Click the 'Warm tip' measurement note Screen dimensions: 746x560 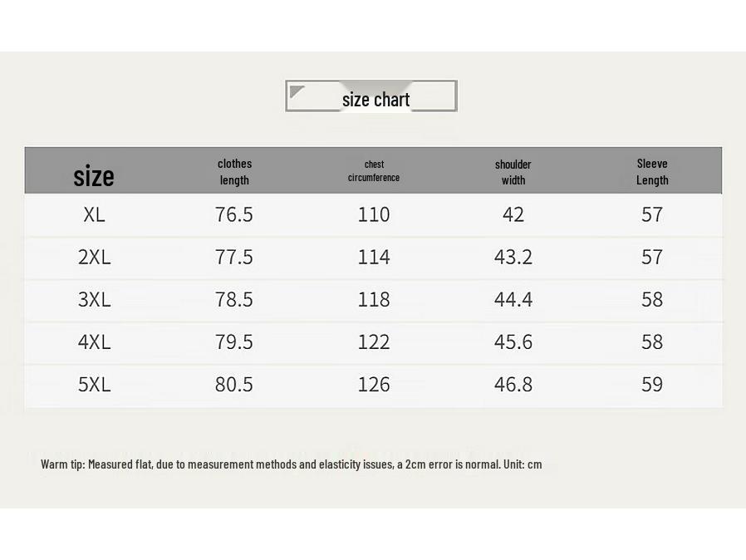pos(291,464)
